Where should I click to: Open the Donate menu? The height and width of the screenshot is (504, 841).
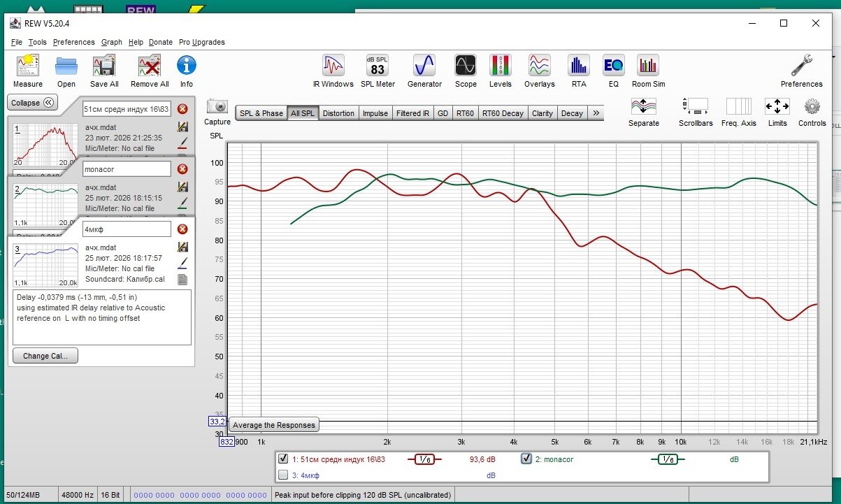[161, 42]
